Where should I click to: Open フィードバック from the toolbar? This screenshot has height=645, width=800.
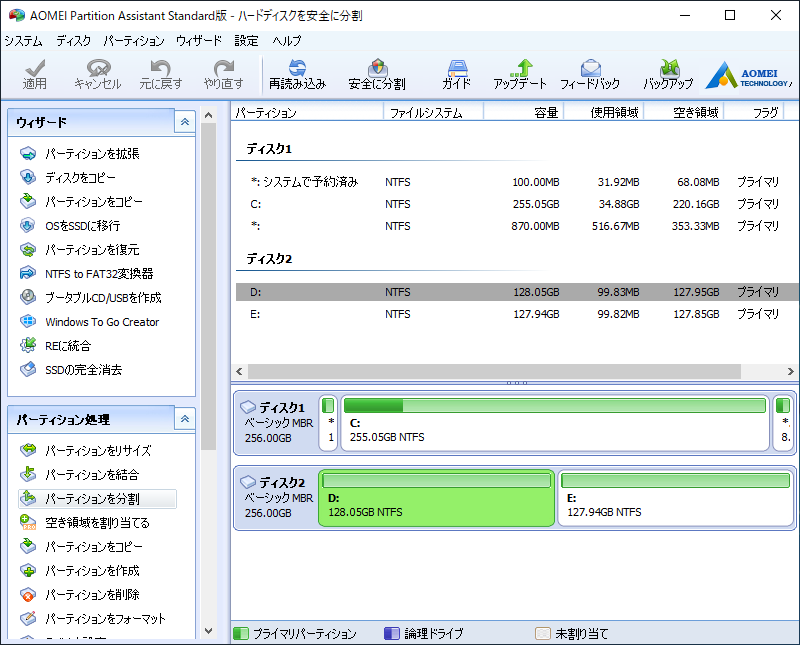pyautogui.click(x=590, y=75)
